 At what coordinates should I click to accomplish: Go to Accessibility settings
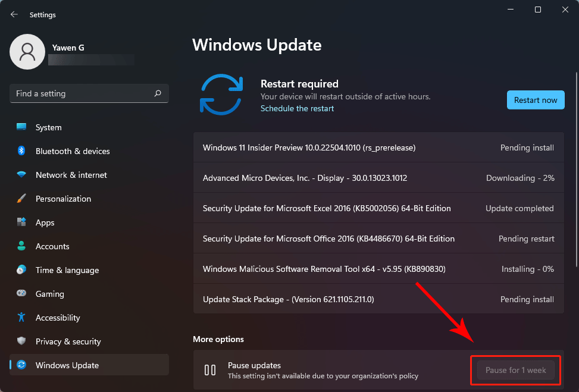[x=89, y=318]
